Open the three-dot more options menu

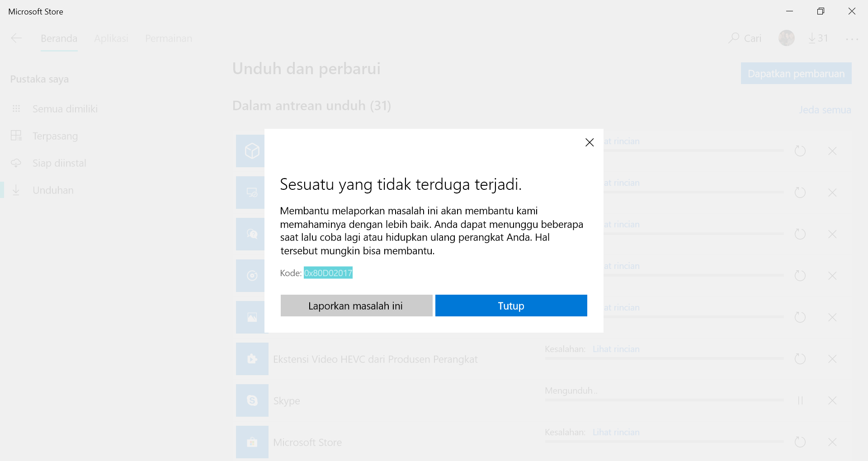click(x=852, y=39)
